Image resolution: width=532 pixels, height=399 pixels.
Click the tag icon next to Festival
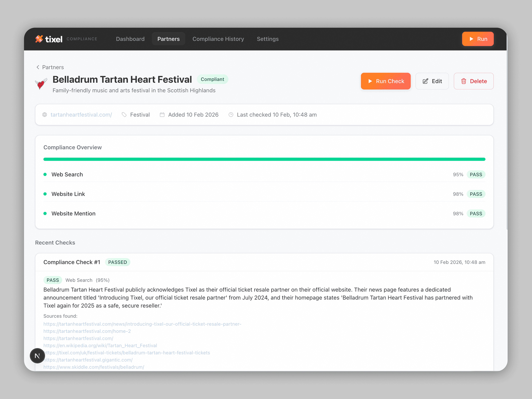pos(124,115)
